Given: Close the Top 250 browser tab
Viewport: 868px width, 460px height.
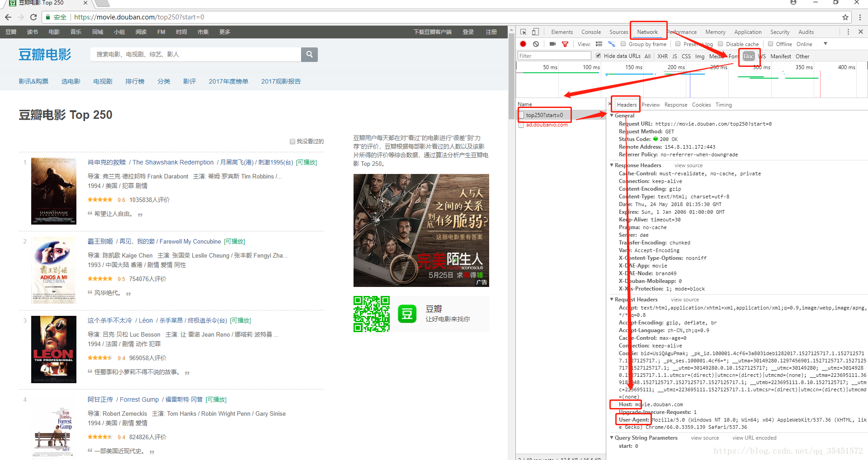Looking at the screenshot, I should pyautogui.click(x=85, y=3).
